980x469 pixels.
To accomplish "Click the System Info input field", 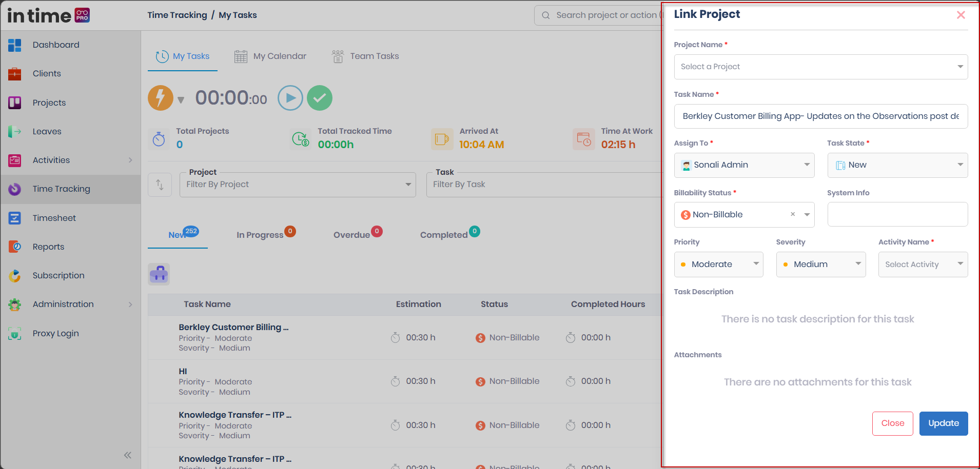I will [x=897, y=214].
